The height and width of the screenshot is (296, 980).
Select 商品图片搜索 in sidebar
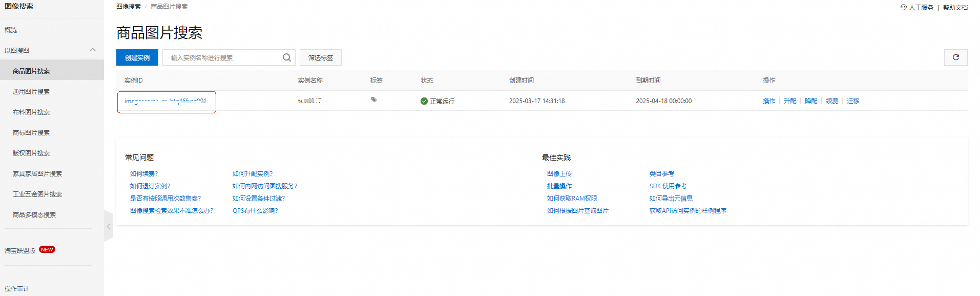coord(31,71)
